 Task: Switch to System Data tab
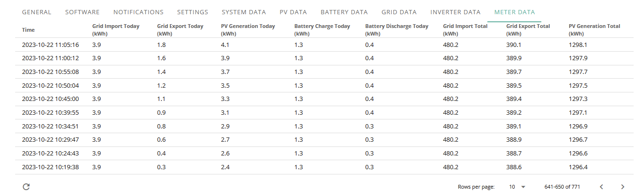[244, 12]
